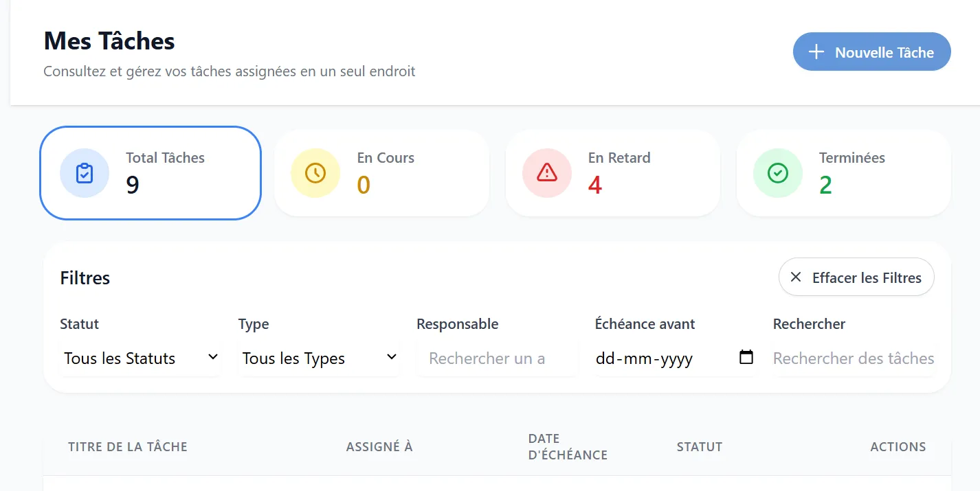The height and width of the screenshot is (491, 980).
Task: Click the clock icon in En Cours
Action: click(x=315, y=173)
